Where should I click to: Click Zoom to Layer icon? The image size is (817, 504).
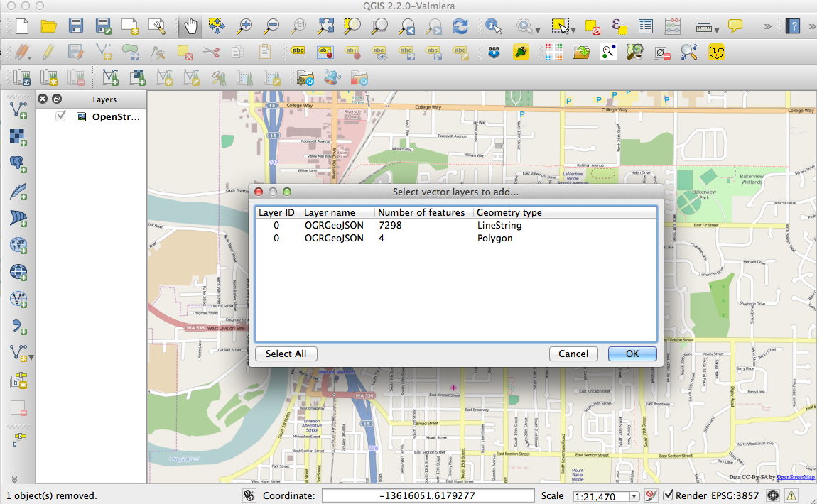pyautogui.click(x=379, y=26)
